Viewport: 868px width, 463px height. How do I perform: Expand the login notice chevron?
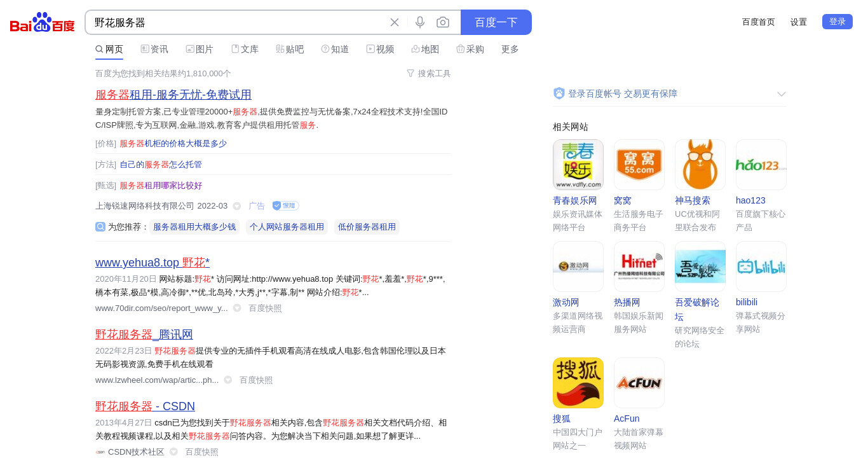click(782, 94)
